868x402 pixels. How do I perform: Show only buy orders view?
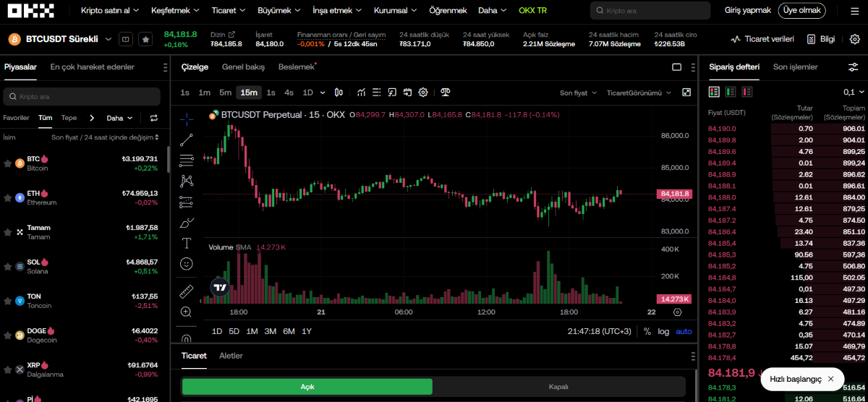tap(731, 92)
